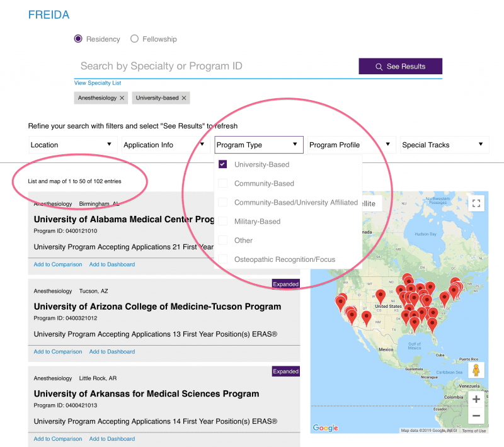Add University of Arkansas program to comparison

58,439
